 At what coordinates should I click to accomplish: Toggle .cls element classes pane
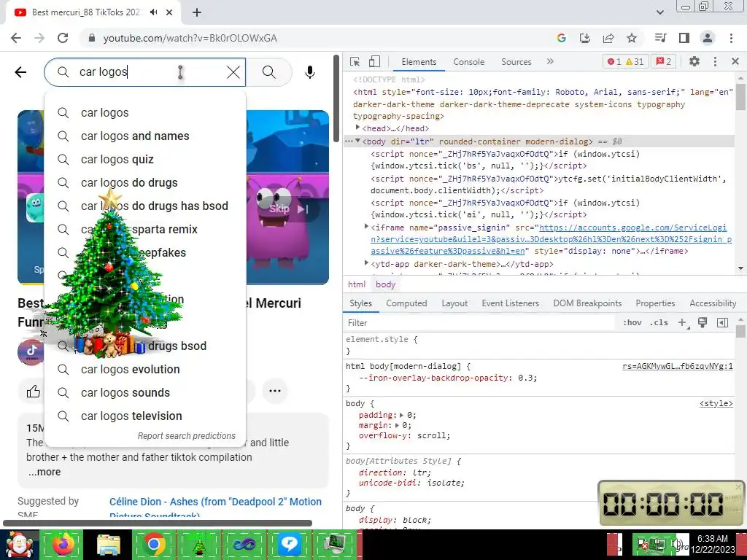tap(659, 323)
